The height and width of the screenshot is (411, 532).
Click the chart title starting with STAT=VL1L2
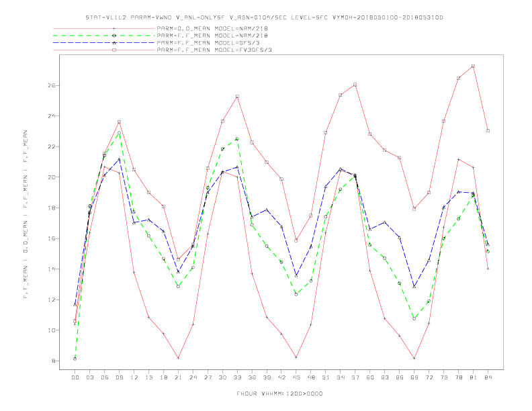(264, 17)
